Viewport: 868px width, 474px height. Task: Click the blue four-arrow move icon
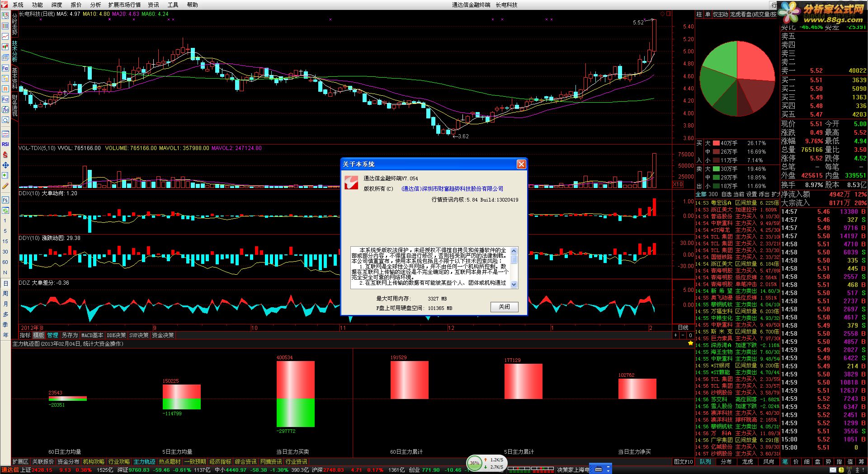pos(5,165)
